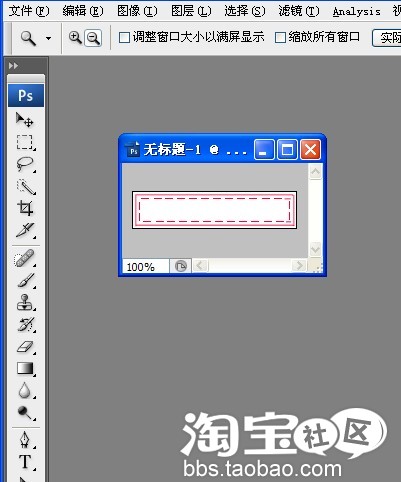
Task: Click the 100% zoom percentage field
Action: (146, 267)
